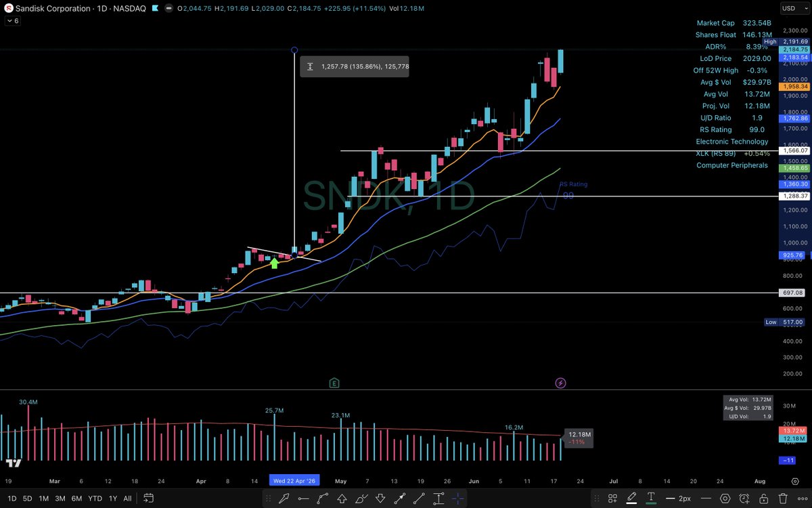Image resolution: width=812 pixels, height=508 pixels.
Task: Select the price range measure tool
Action: point(438,499)
